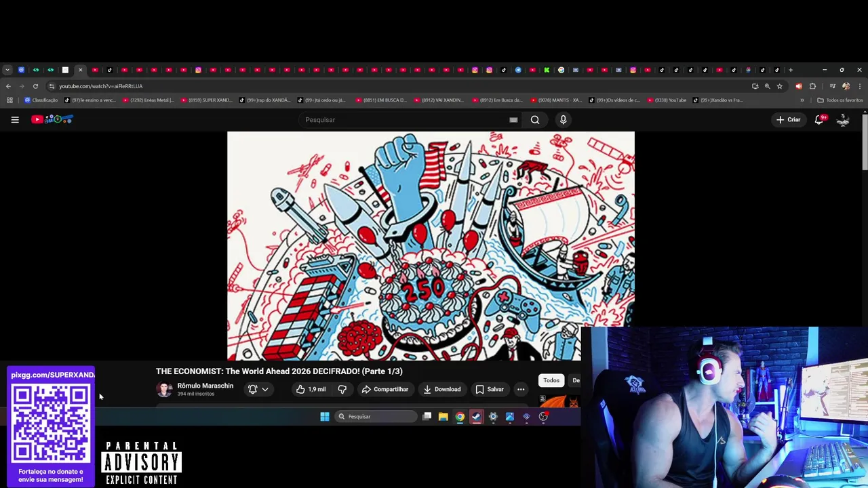Open the Chrome zoom magnifier icon in address bar
This screenshot has width=868, height=488.
coord(768,86)
